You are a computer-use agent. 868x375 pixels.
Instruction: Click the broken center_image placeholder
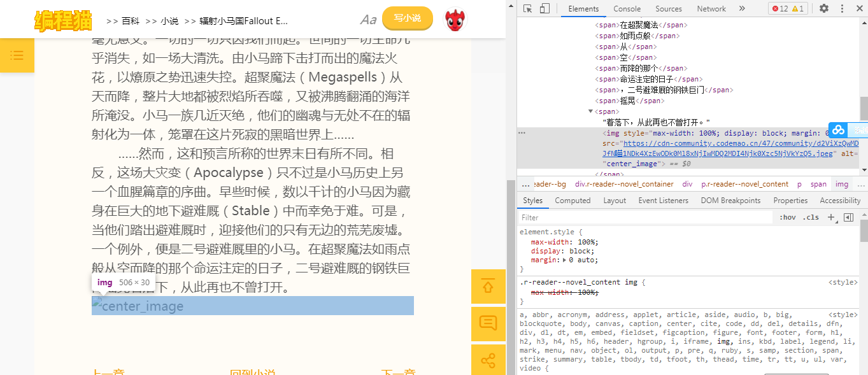tap(253, 306)
